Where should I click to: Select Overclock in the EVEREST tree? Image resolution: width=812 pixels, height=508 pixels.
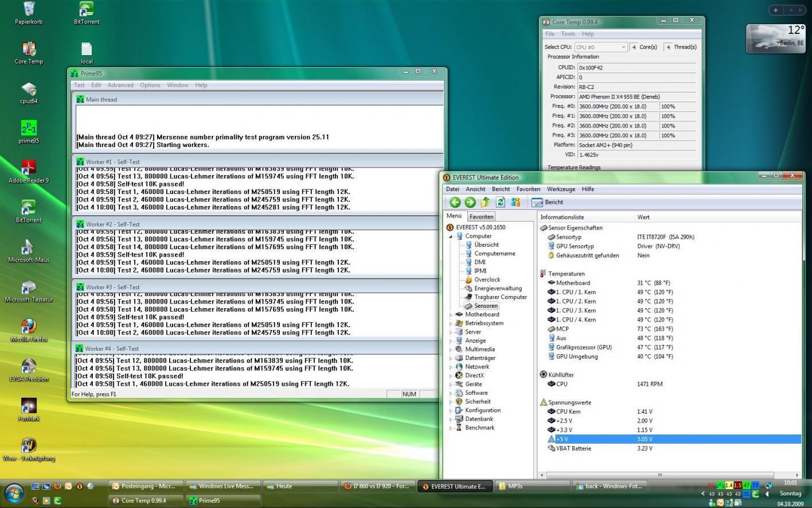tap(487, 280)
